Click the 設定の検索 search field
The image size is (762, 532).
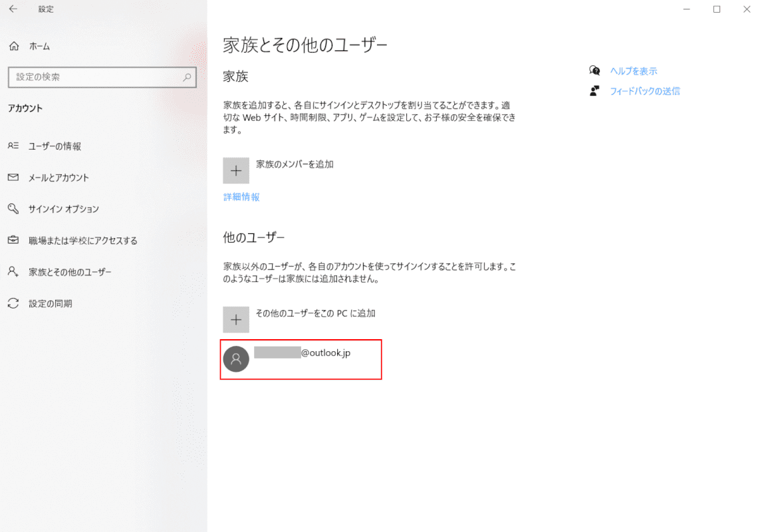click(102, 77)
